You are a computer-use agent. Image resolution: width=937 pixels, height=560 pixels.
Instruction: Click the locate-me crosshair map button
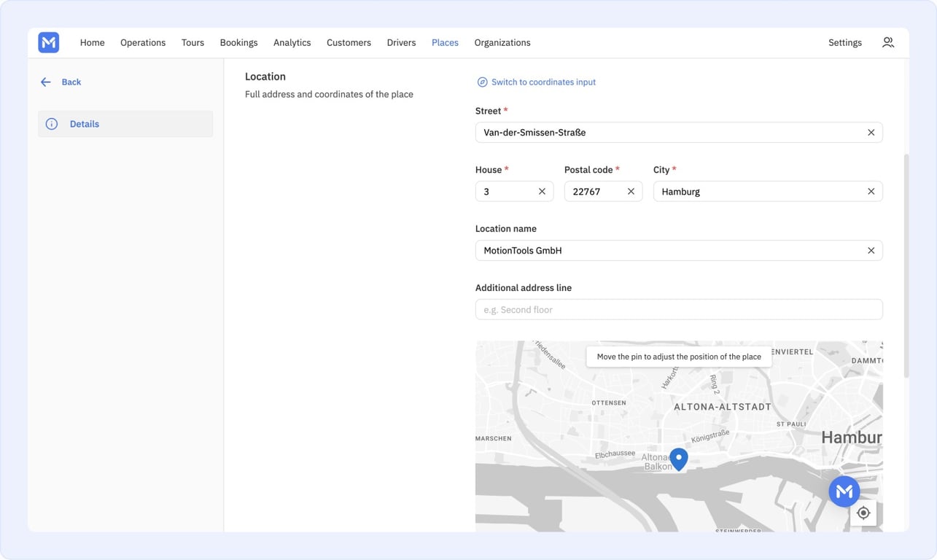coord(863,513)
